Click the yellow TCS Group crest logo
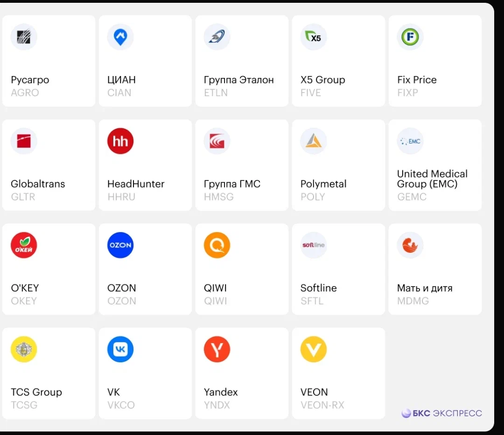Image resolution: width=504 pixels, height=435 pixels. click(x=24, y=349)
